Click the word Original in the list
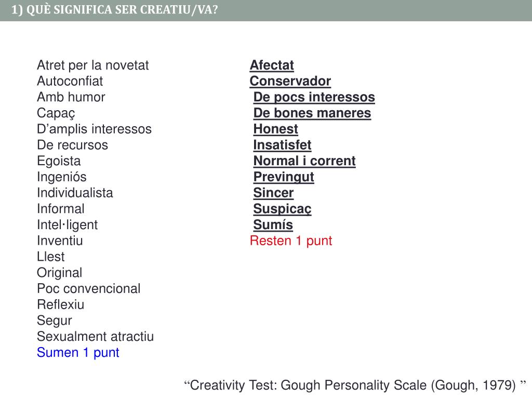The height and width of the screenshot is (399, 532). [59, 273]
